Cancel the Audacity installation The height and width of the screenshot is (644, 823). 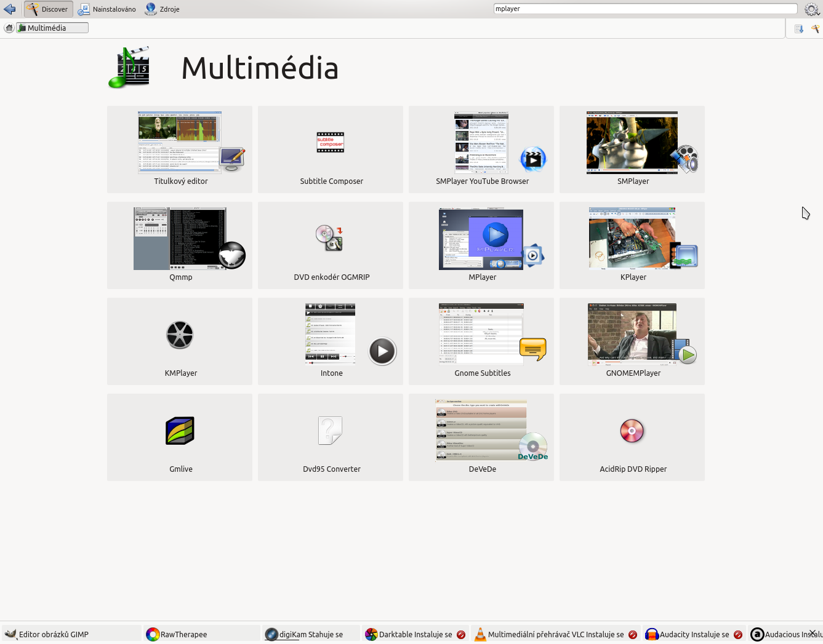738,635
